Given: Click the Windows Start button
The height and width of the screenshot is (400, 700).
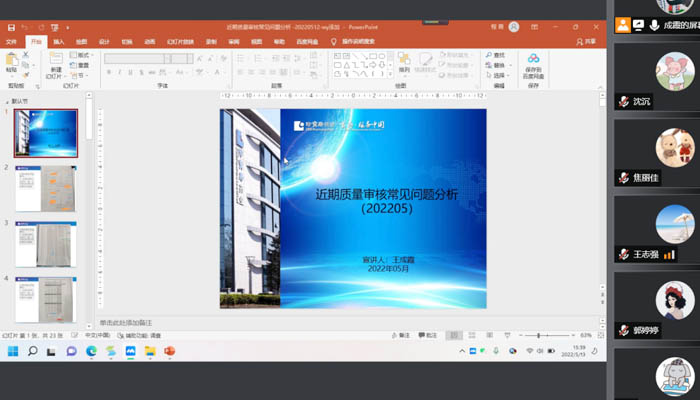Looking at the screenshot, I should tap(14, 352).
